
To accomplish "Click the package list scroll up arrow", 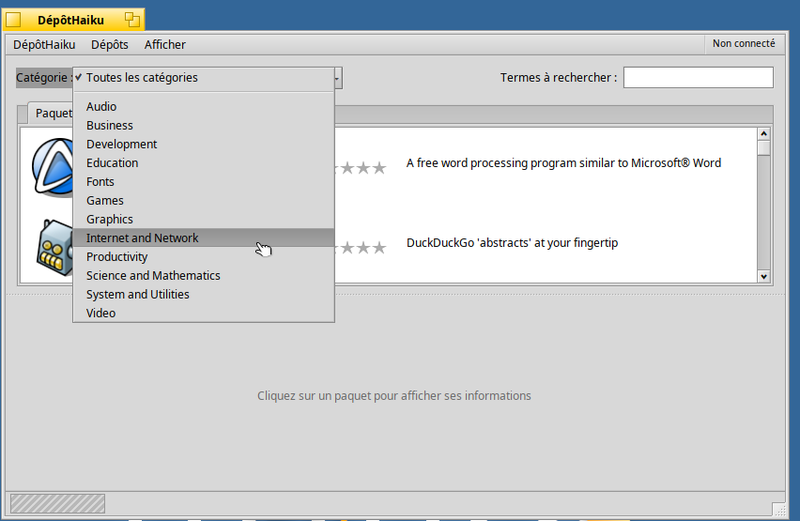I will 764,134.
